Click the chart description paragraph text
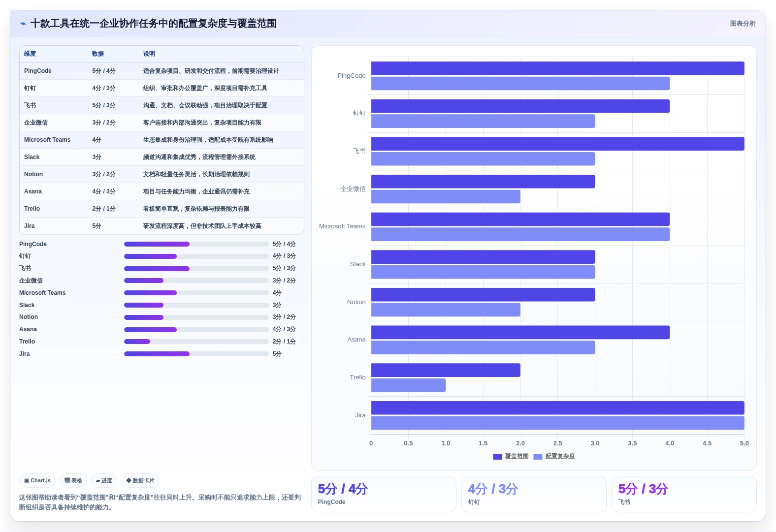Screen dimensions: 776x532 click(160, 502)
